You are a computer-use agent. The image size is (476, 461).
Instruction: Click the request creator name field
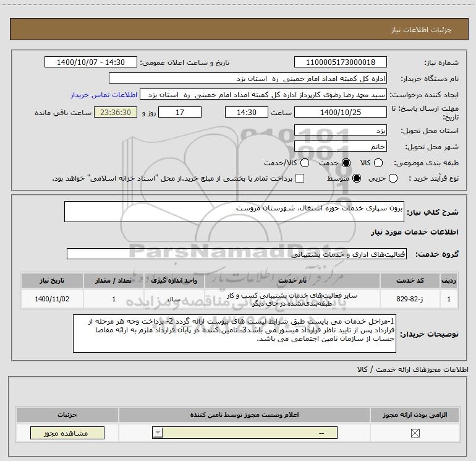tap(263, 95)
